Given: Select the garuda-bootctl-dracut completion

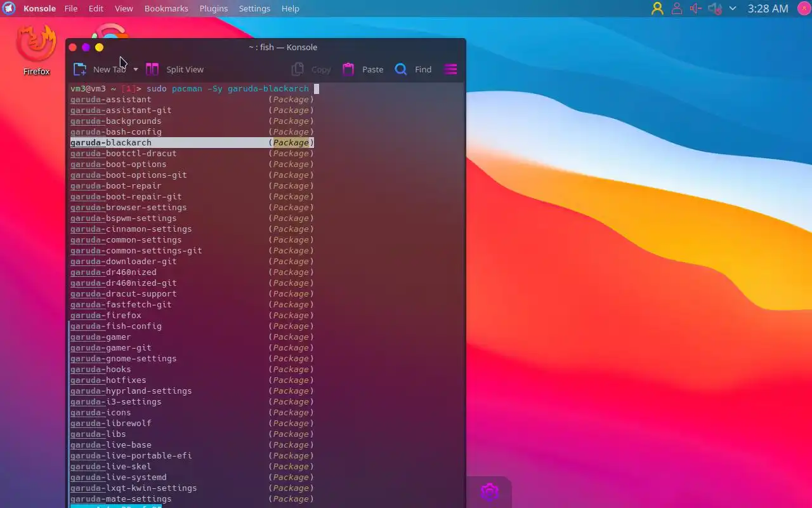Looking at the screenshot, I should tap(192, 153).
